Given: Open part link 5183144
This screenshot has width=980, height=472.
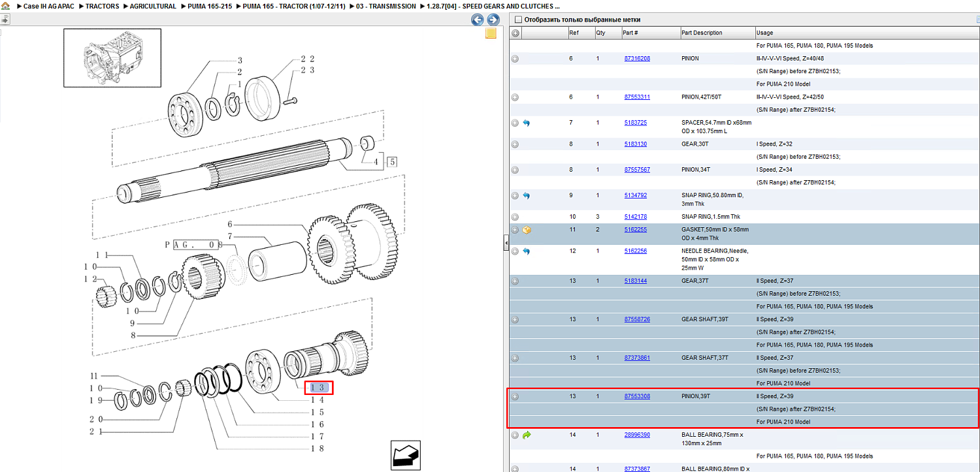Looking at the screenshot, I should pos(636,281).
